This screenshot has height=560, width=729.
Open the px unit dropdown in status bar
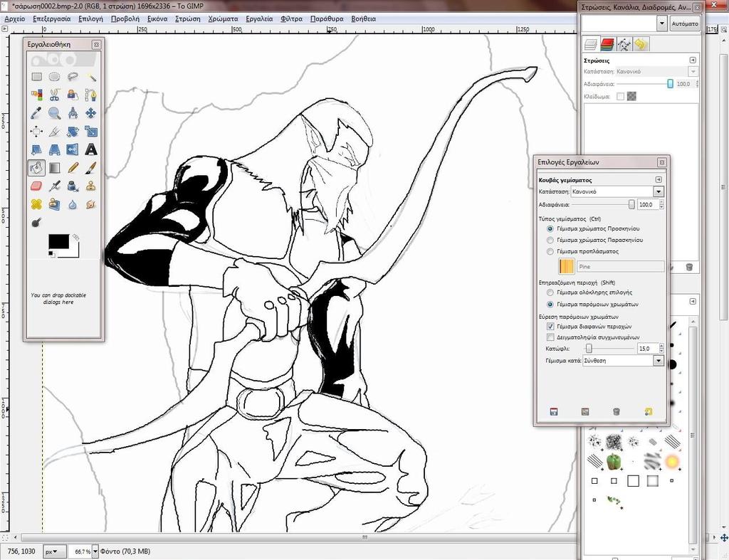[x=54, y=551]
